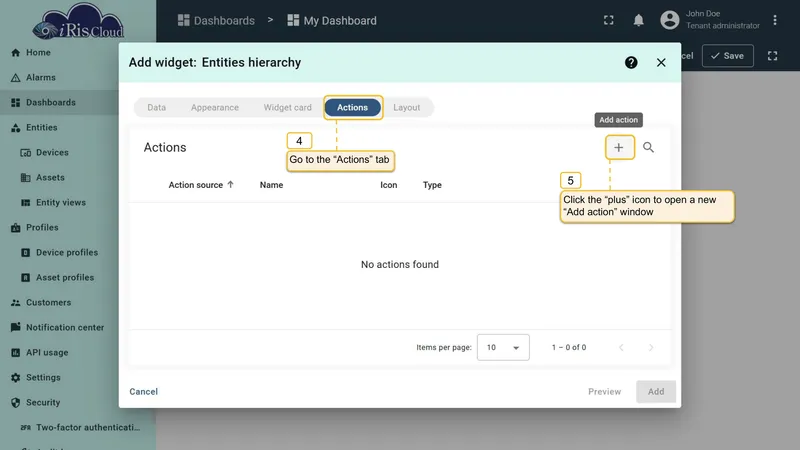The height and width of the screenshot is (450, 800).
Task: Go to next page arrow
Action: [651, 347]
